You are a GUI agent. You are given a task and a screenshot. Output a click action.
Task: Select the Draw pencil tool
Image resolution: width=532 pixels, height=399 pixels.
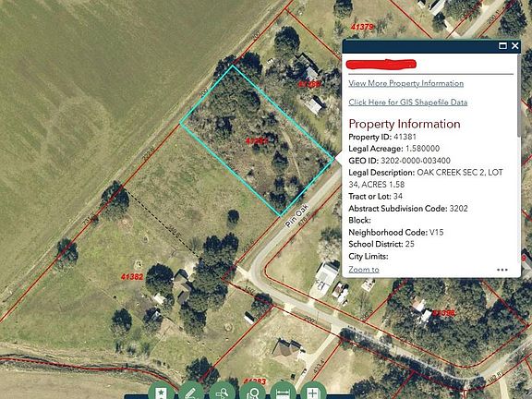pyautogui.click(x=191, y=391)
